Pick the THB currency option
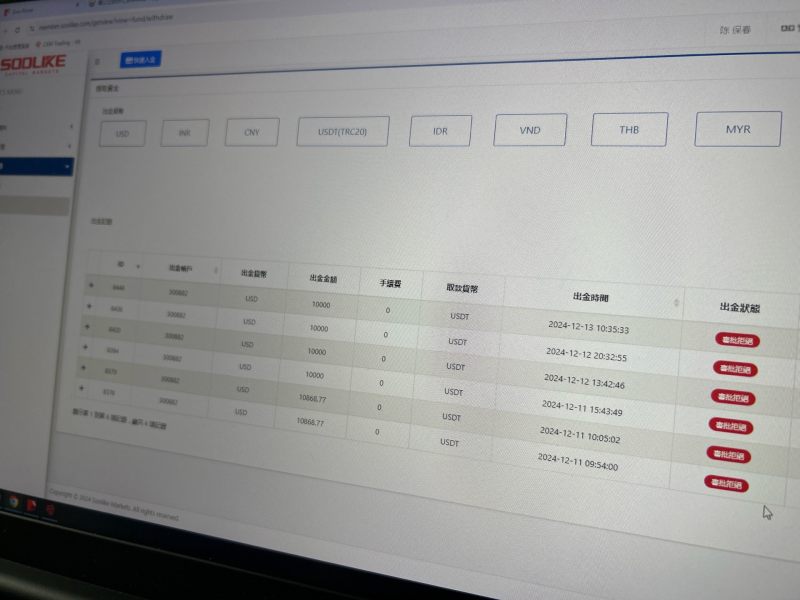The width and height of the screenshot is (800, 600). tap(629, 130)
